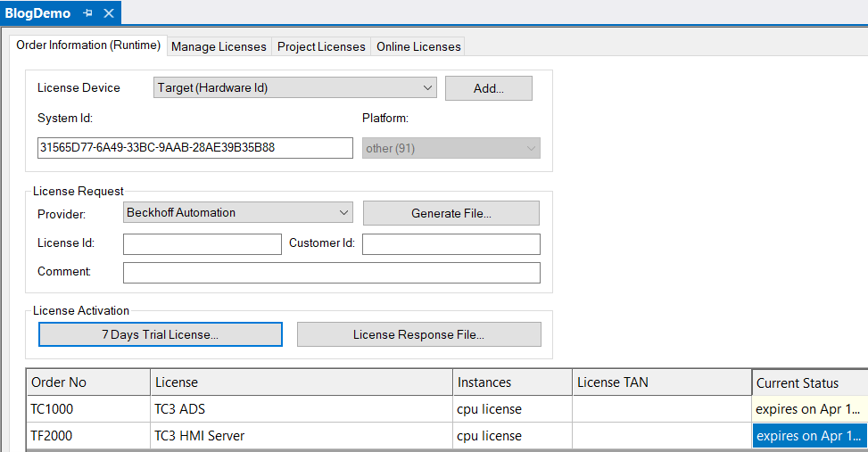Select cpu license in TC1000 row
The image size is (868, 452).
513,409
